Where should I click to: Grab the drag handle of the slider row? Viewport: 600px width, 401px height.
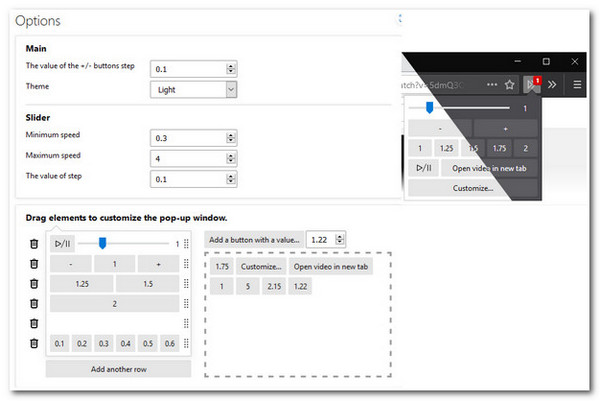(186, 244)
